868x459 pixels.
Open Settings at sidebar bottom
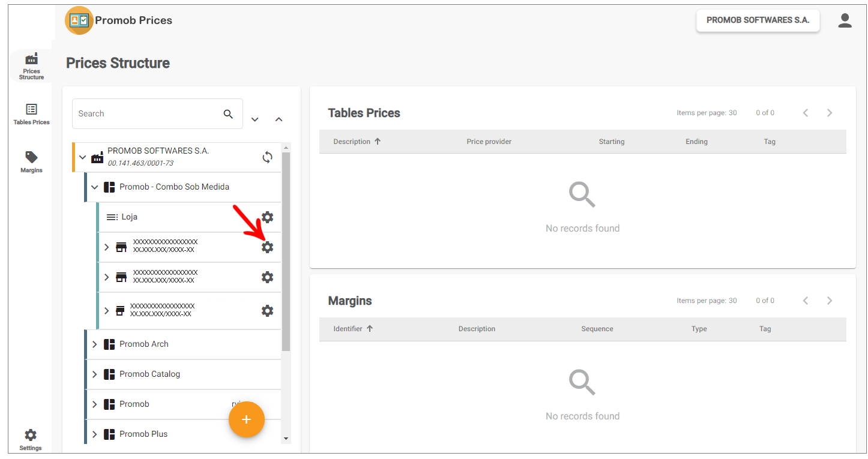coord(31,440)
